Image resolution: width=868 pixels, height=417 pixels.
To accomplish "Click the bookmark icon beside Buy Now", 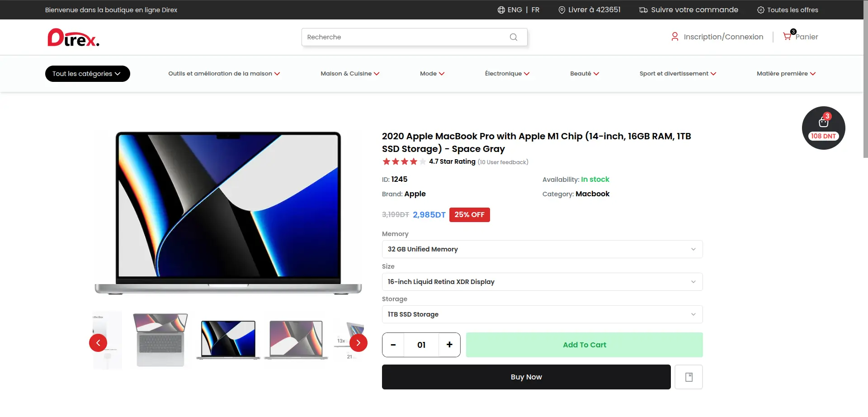I will (689, 377).
